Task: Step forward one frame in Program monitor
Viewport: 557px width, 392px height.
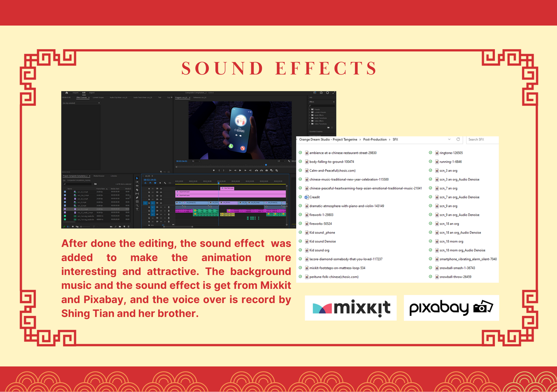Action: click(x=245, y=170)
